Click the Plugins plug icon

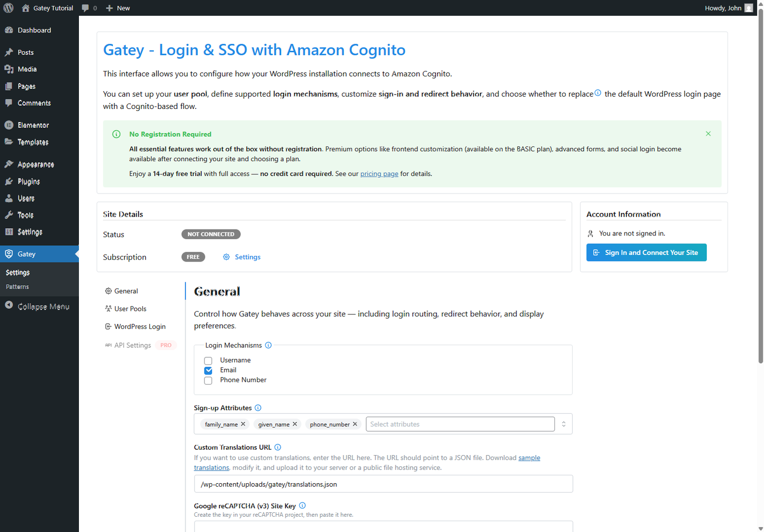tap(9, 181)
